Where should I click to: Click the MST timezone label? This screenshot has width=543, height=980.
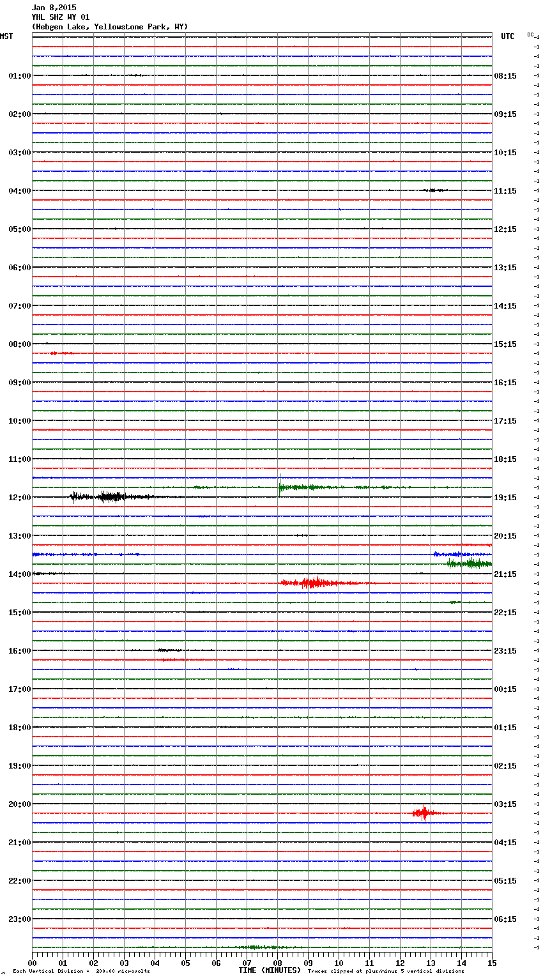point(6,36)
